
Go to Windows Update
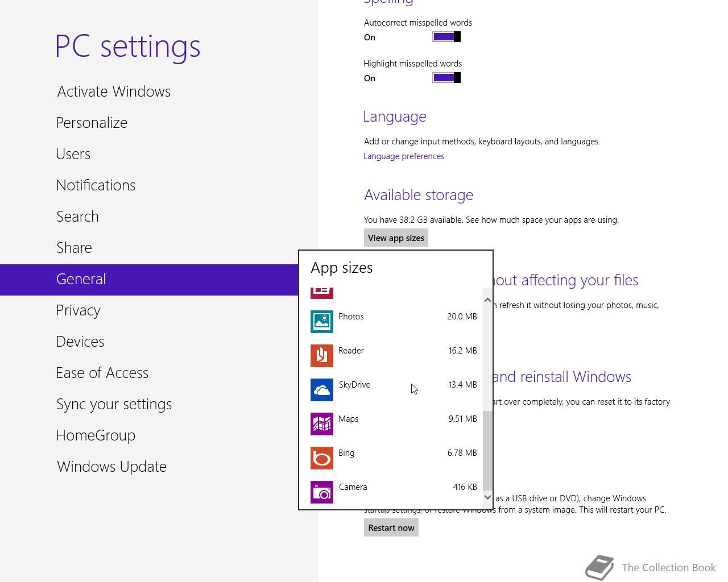112,467
